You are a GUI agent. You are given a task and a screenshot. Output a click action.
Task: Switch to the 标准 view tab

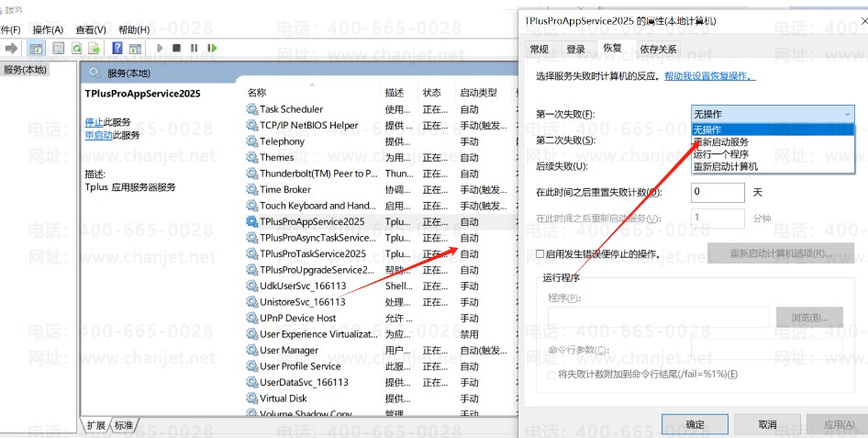coord(124,425)
